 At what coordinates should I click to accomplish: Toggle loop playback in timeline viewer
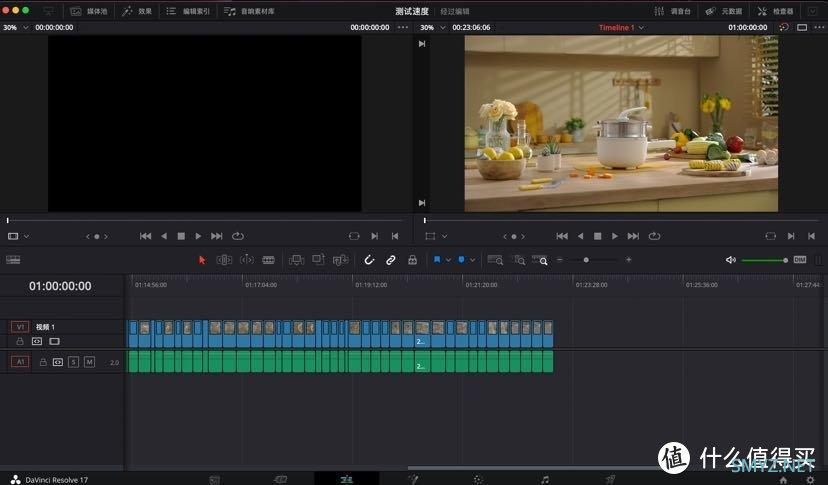[655, 236]
